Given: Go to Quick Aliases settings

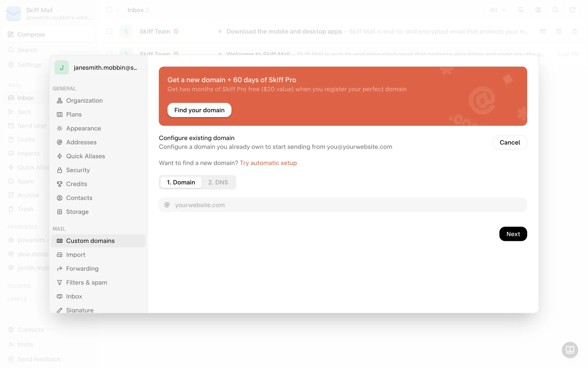Looking at the screenshot, I should [85, 156].
